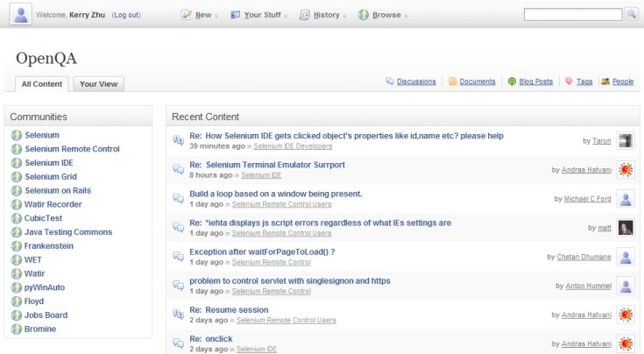Open the New dropdown menu
Screen dimensions: 644x354
tap(202, 15)
